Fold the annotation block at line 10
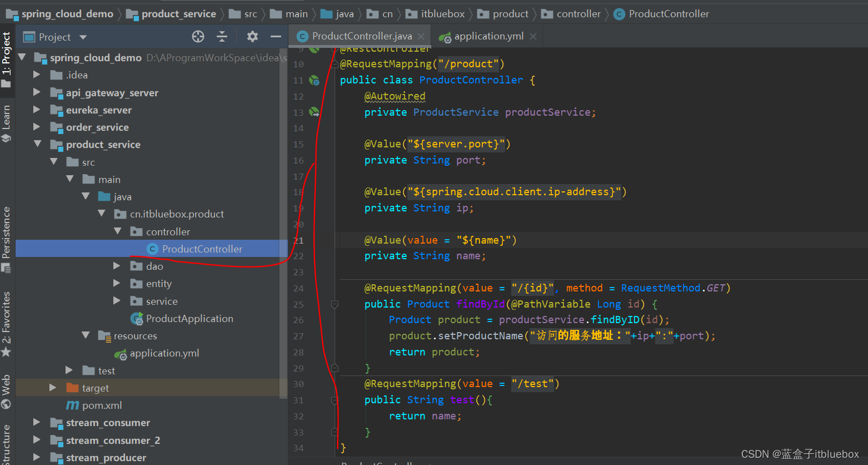 (335, 64)
